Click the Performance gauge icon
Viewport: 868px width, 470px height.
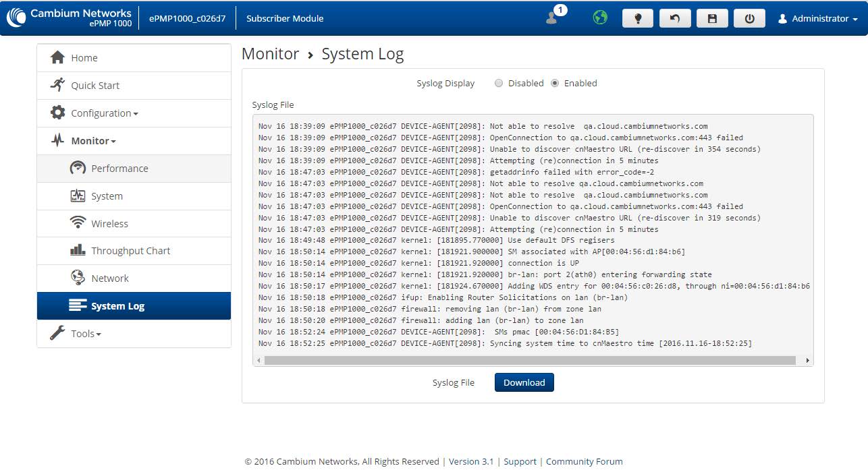[x=78, y=168]
